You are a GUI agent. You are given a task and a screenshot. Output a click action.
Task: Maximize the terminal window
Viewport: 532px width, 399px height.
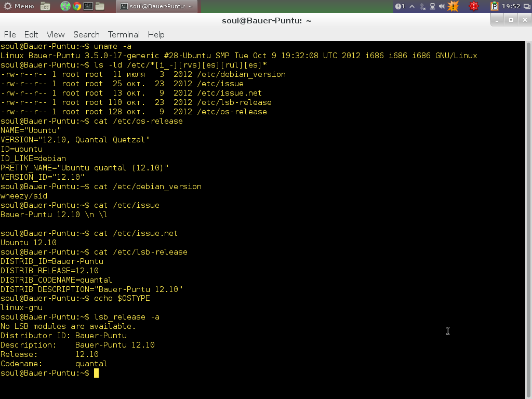[511, 20]
